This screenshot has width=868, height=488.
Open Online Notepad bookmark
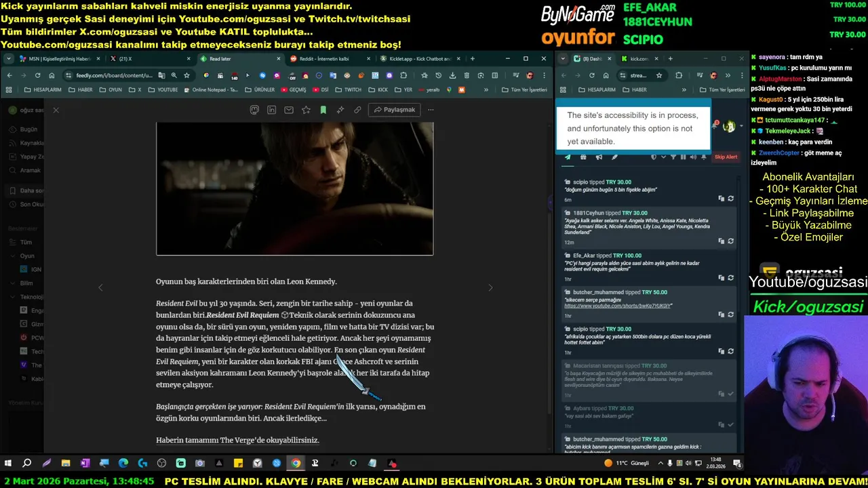[211, 89]
